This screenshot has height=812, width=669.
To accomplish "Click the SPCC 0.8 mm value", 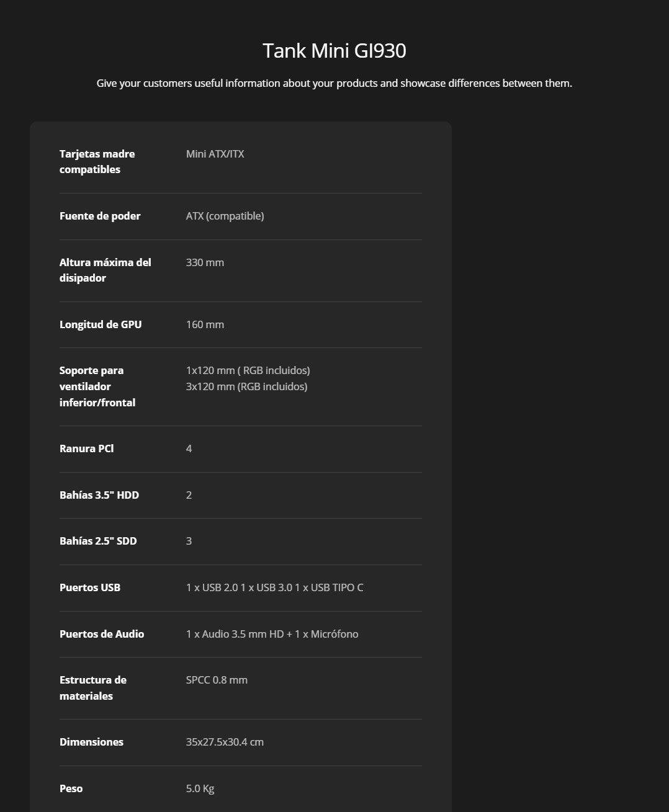I will point(217,680).
